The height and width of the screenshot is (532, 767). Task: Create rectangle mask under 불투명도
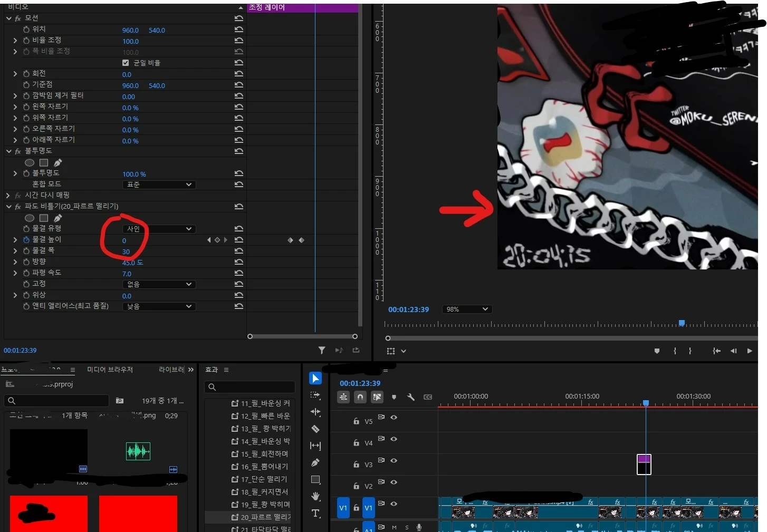(x=44, y=162)
